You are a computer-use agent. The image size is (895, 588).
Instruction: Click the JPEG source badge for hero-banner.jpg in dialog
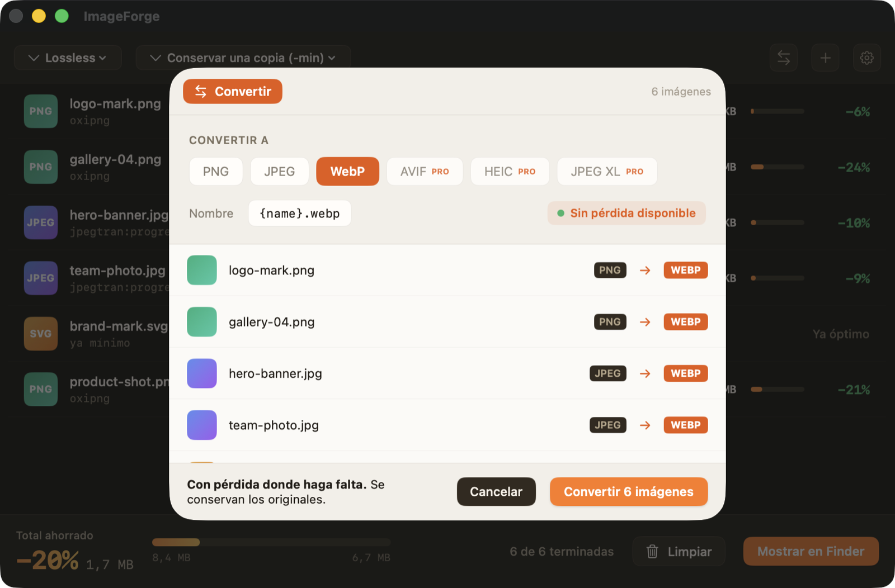coord(608,373)
